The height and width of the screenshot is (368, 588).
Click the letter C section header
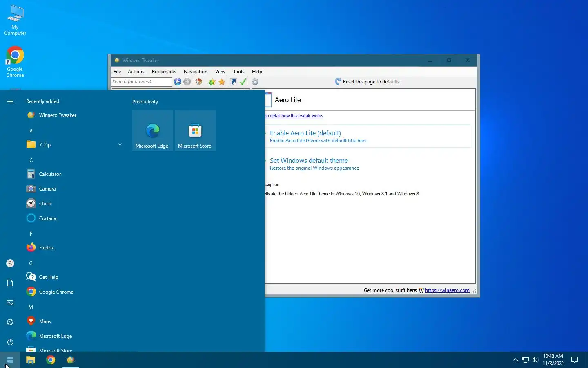(x=31, y=160)
